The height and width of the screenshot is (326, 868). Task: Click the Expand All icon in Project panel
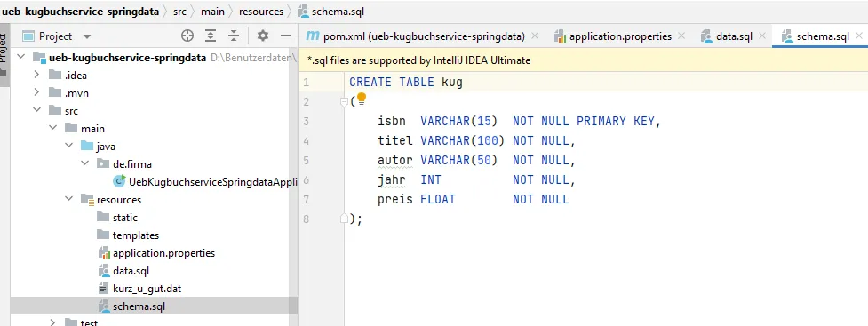coord(211,36)
